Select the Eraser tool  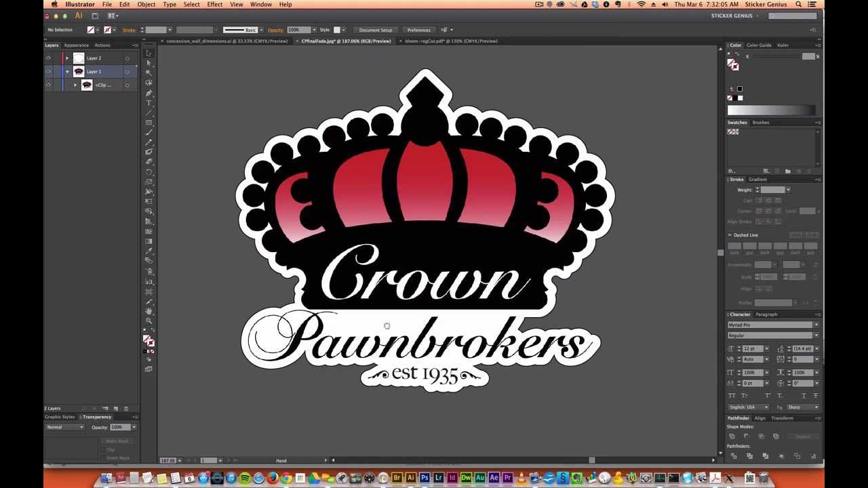click(149, 161)
